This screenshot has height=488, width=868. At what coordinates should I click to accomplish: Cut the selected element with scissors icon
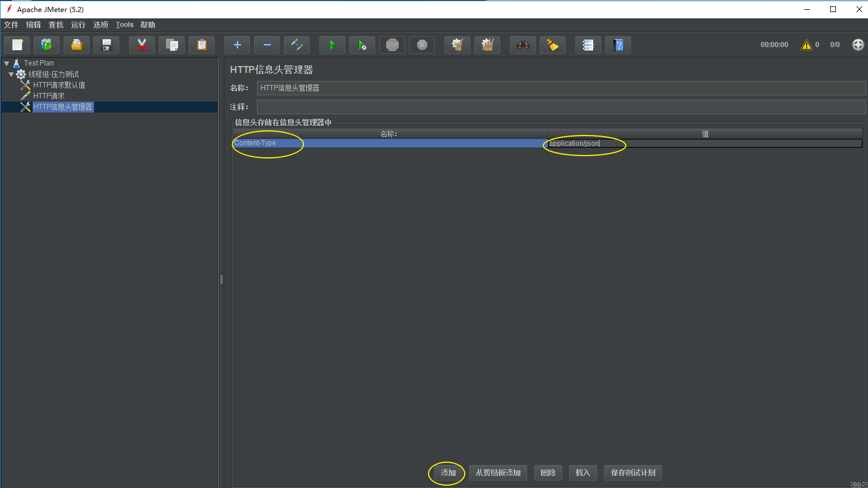[x=142, y=45]
